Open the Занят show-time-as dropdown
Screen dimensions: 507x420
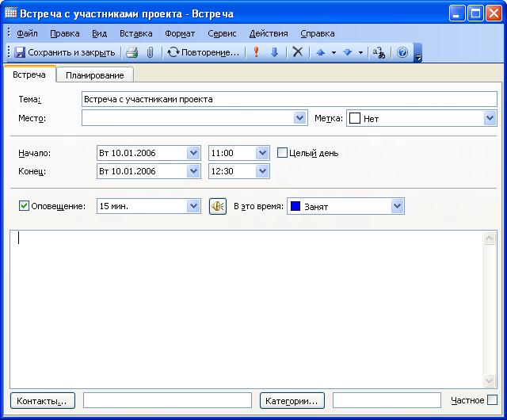(x=397, y=206)
